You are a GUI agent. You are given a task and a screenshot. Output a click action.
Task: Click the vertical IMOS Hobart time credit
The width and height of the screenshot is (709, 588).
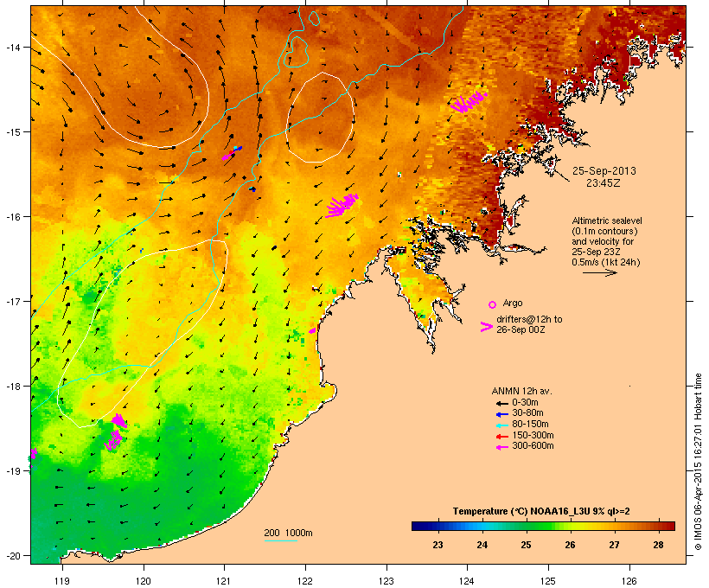point(698,462)
